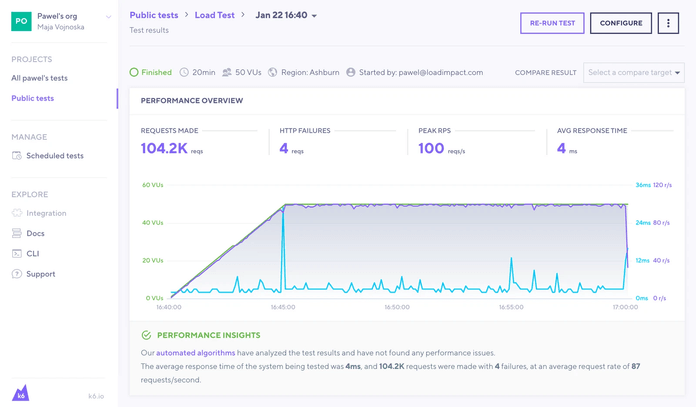
Task: Open the Select a compare target dropdown
Action: [633, 73]
